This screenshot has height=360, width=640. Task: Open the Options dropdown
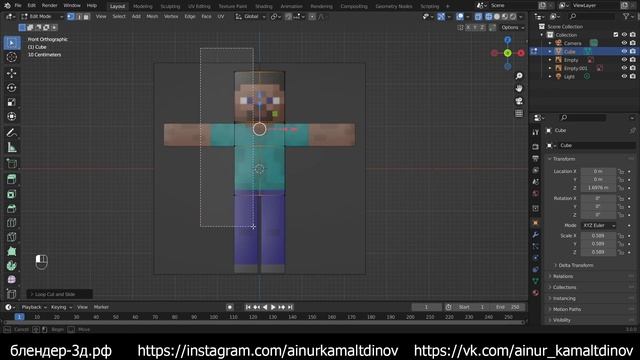click(x=513, y=27)
